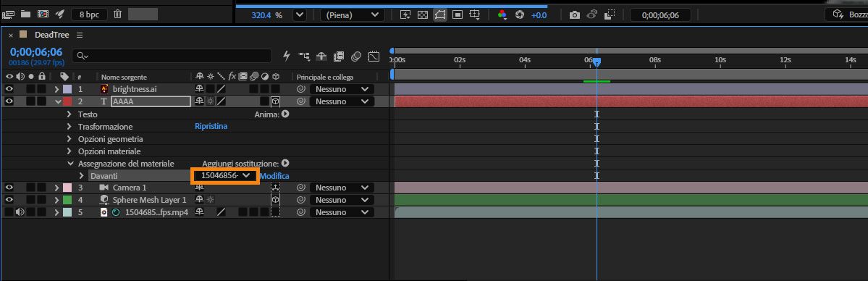The height and width of the screenshot is (281, 868).
Task: Open show channel RGB color icon
Action: click(502, 15)
